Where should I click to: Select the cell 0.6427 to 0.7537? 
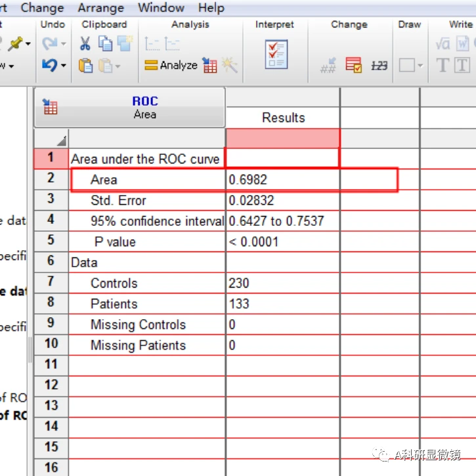[283, 221]
